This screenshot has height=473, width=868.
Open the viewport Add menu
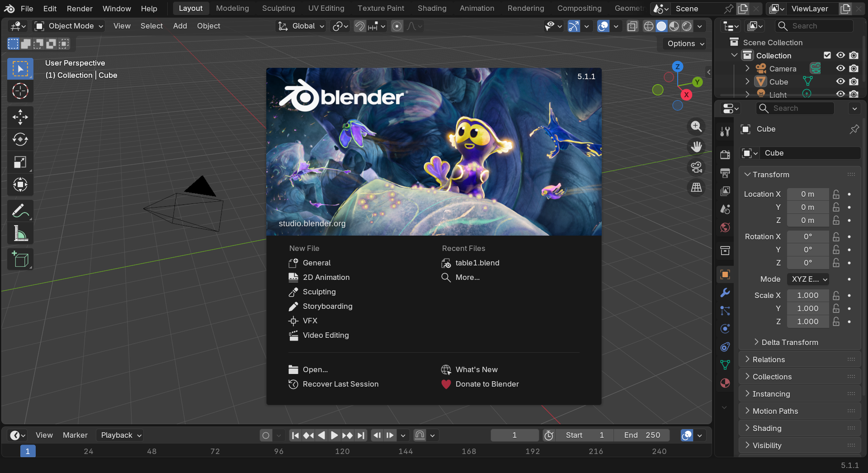click(180, 26)
